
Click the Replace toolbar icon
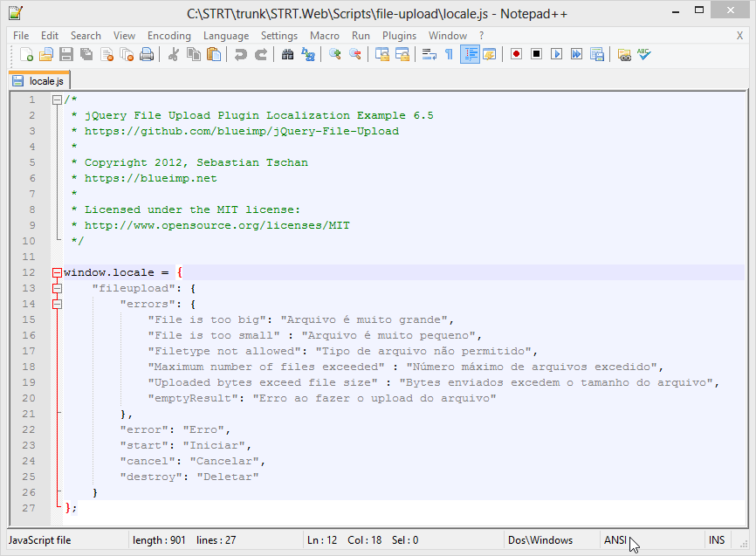[x=308, y=54]
